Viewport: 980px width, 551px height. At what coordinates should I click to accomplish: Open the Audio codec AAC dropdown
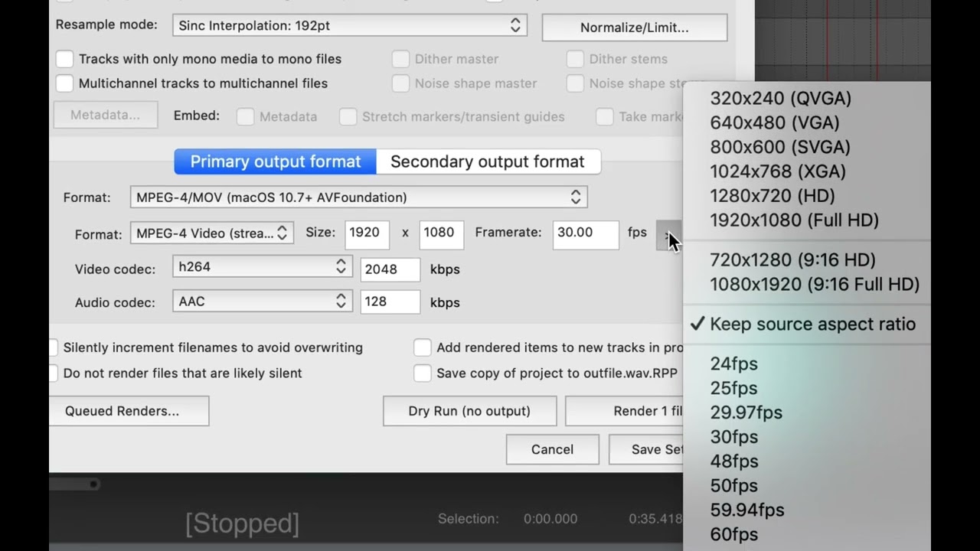pyautogui.click(x=263, y=302)
